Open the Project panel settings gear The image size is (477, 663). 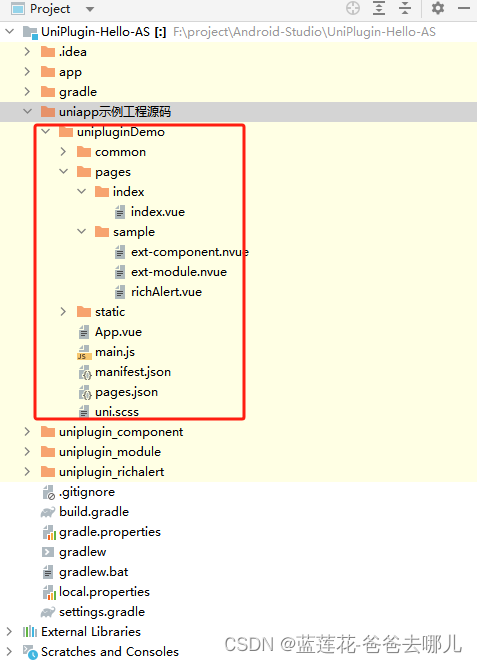(438, 8)
